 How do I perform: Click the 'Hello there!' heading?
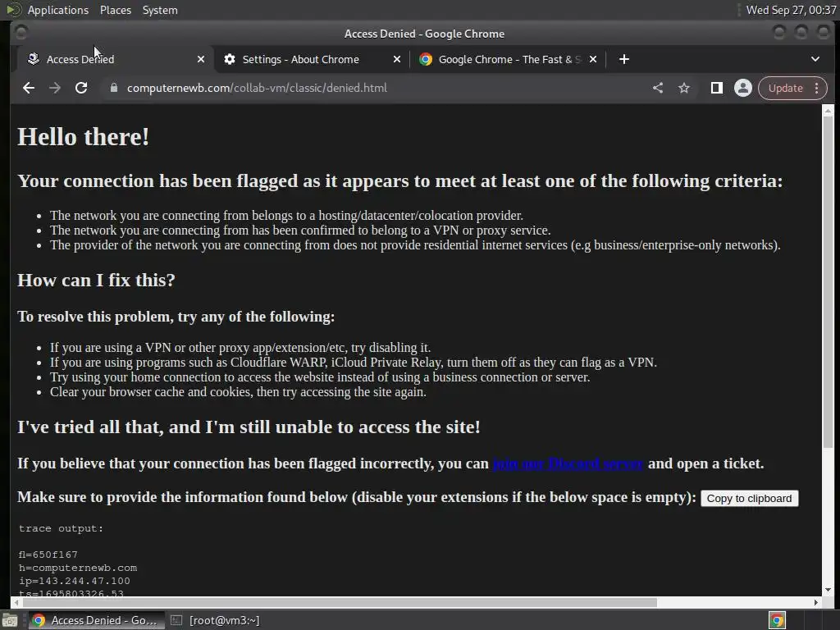(x=83, y=137)
